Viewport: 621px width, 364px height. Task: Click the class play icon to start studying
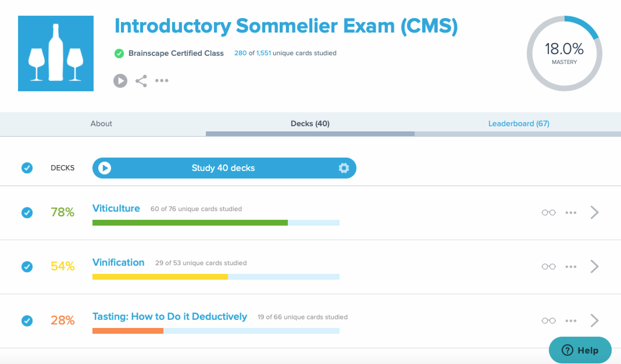click(120, 81)
